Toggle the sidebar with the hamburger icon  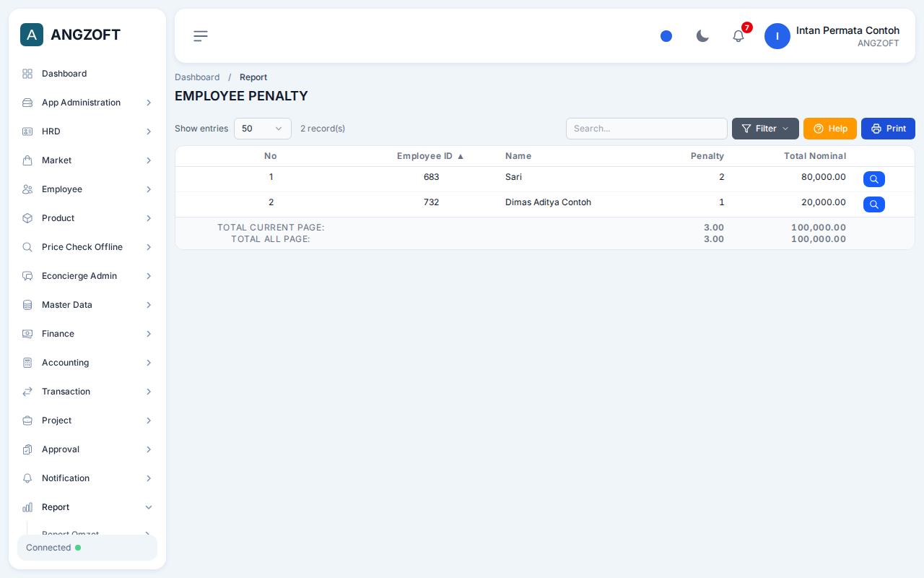(201, 36)
